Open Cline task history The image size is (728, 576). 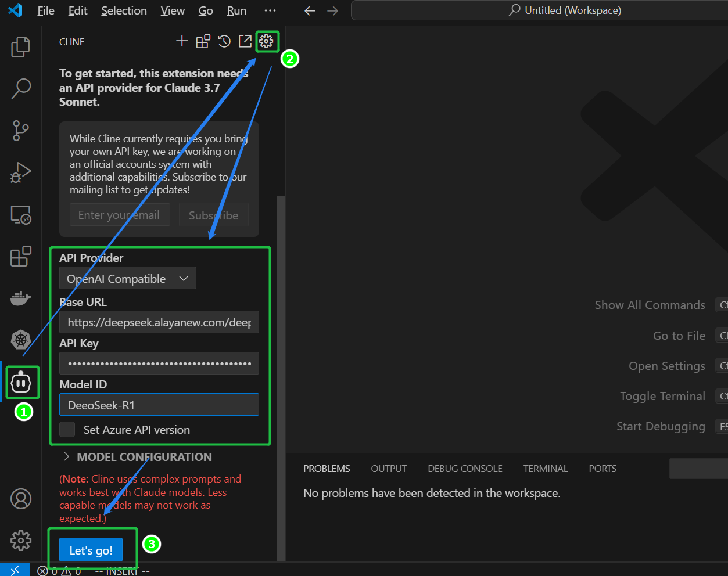224,41
